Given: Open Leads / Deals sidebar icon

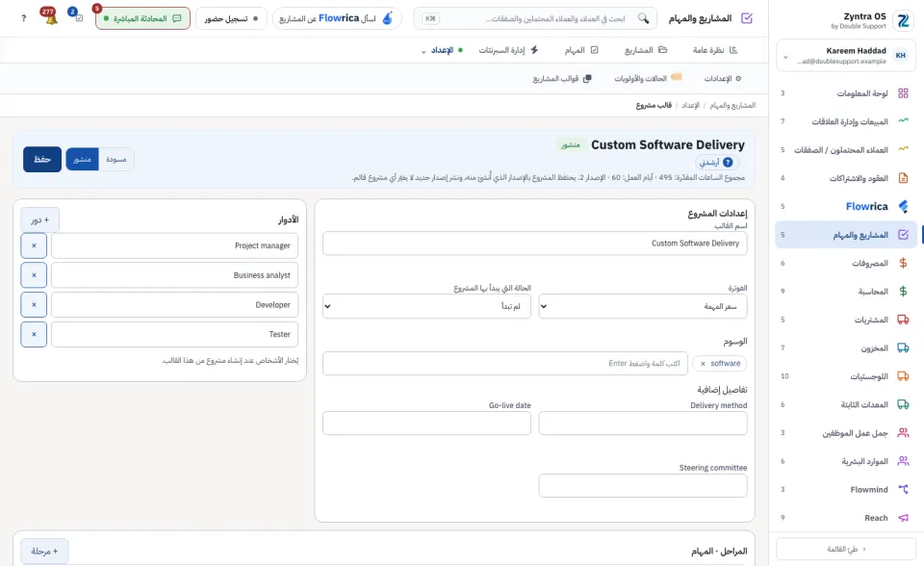Looking at the screenshot, I should click(x=903, y=150).
